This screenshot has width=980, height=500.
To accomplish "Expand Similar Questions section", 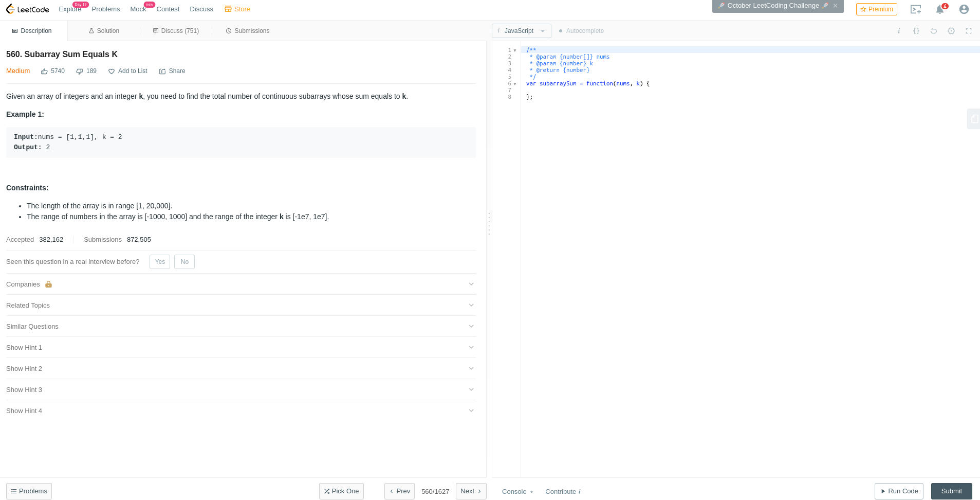I will 241,327.
